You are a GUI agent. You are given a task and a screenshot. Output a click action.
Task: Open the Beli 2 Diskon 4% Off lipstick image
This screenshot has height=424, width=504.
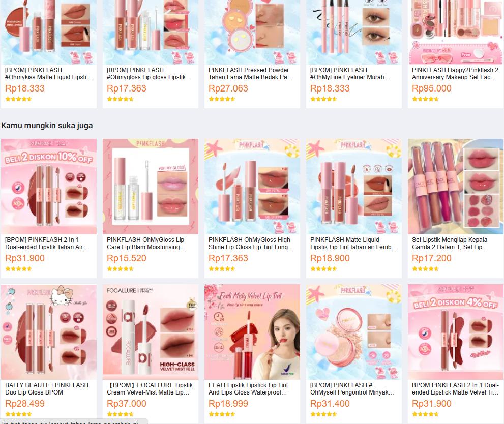(x=456, y=332)
